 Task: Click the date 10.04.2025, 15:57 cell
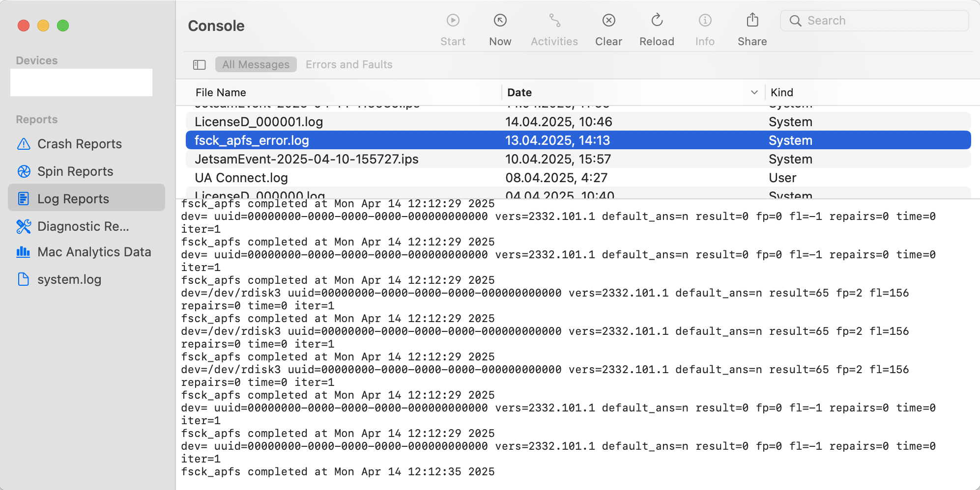558,159
